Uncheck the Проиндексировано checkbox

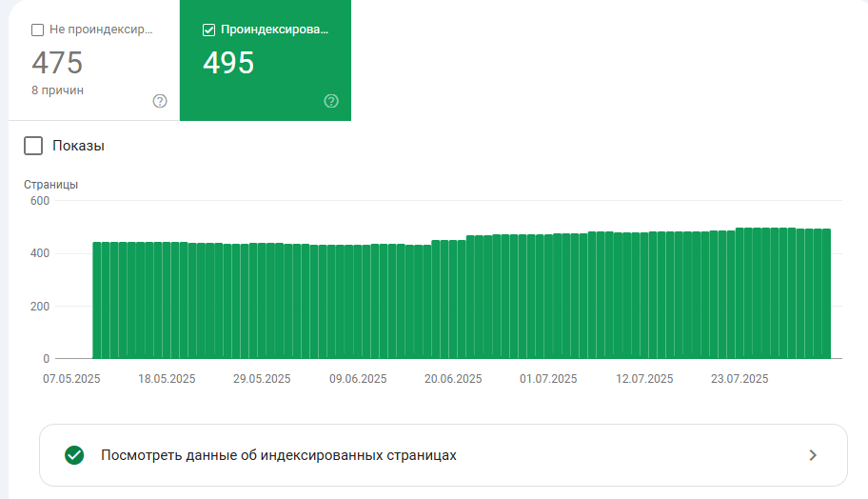pyautogui.click(x=208, y=30)
